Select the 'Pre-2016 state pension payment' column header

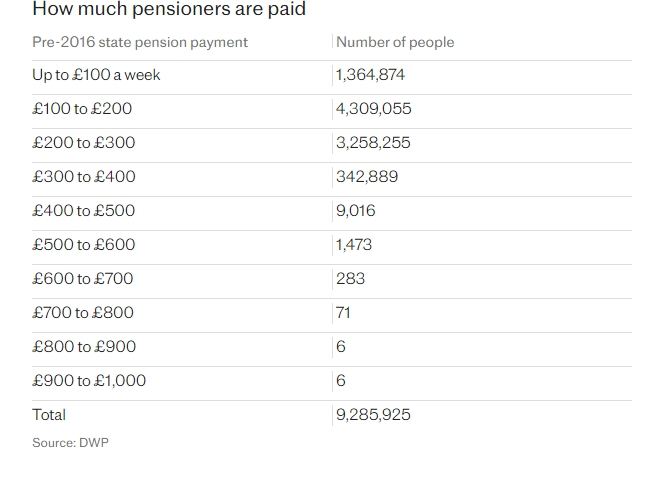point(140,42)
